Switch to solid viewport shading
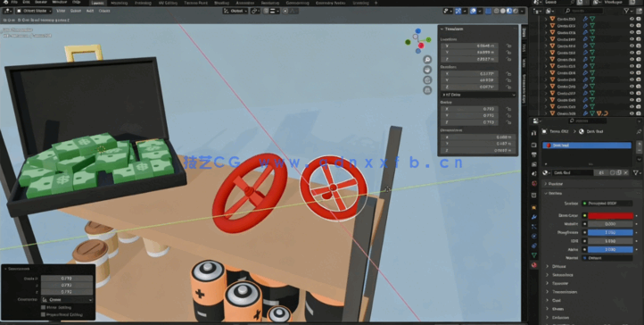The image size is (644, 325). click(x=503, y=11)
